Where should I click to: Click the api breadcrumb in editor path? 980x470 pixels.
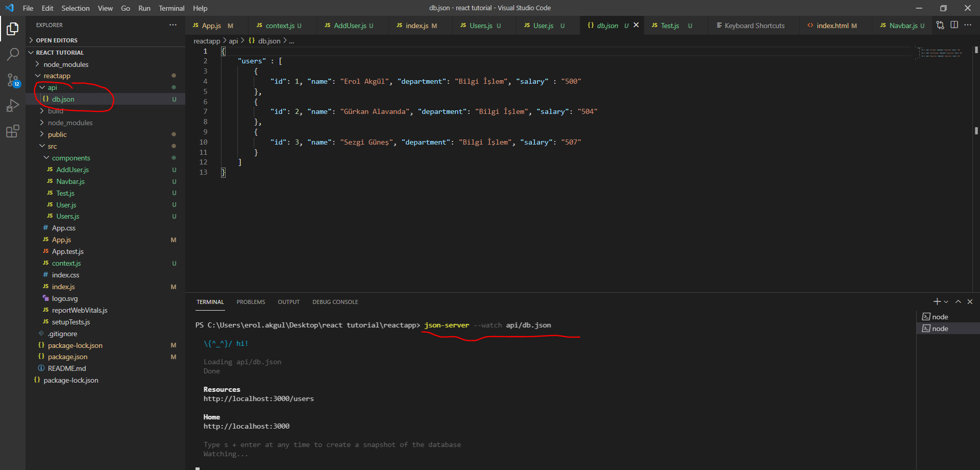(233, 41)
